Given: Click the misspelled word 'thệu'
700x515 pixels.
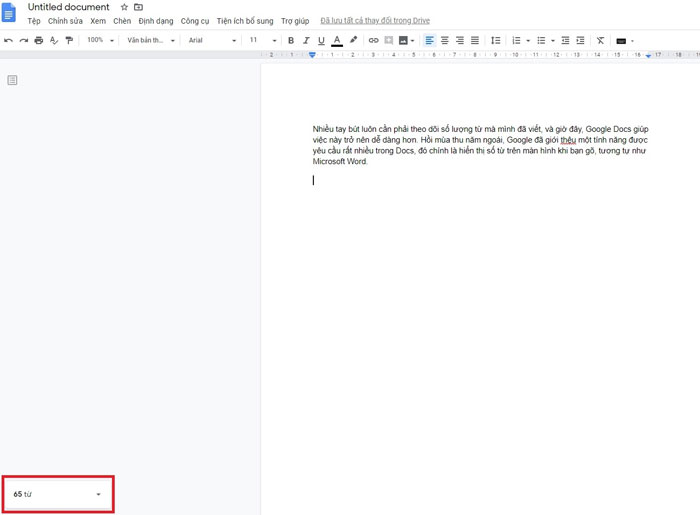Looking at the screenshot, I should pyautogui.click(x=568, y=140).
